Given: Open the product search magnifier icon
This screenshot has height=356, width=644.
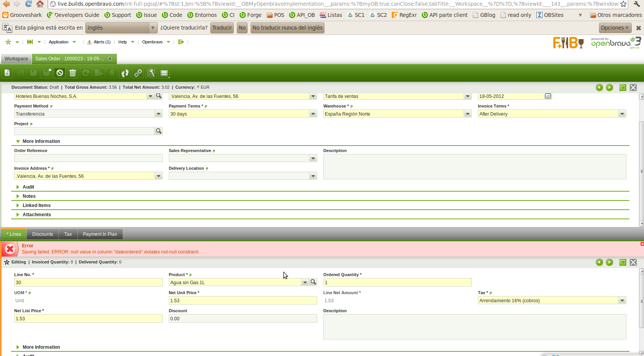Looking at the screenshot, I should point(313,282).
